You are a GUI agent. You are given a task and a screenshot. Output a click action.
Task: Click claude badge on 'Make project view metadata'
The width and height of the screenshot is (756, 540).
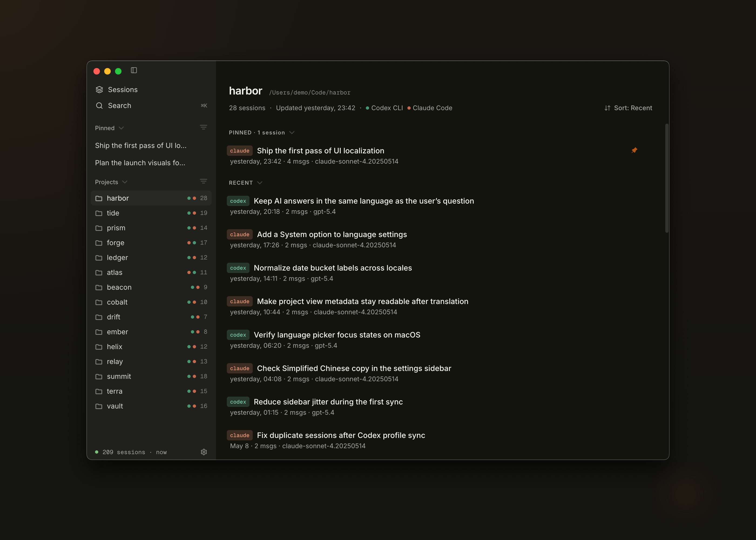pos(240,302)
